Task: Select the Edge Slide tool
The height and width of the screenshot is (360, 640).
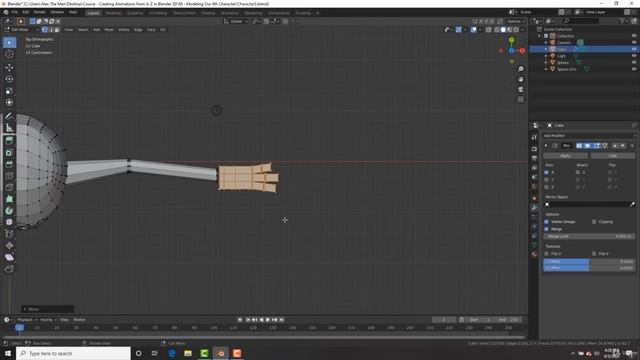Action: 9,234
